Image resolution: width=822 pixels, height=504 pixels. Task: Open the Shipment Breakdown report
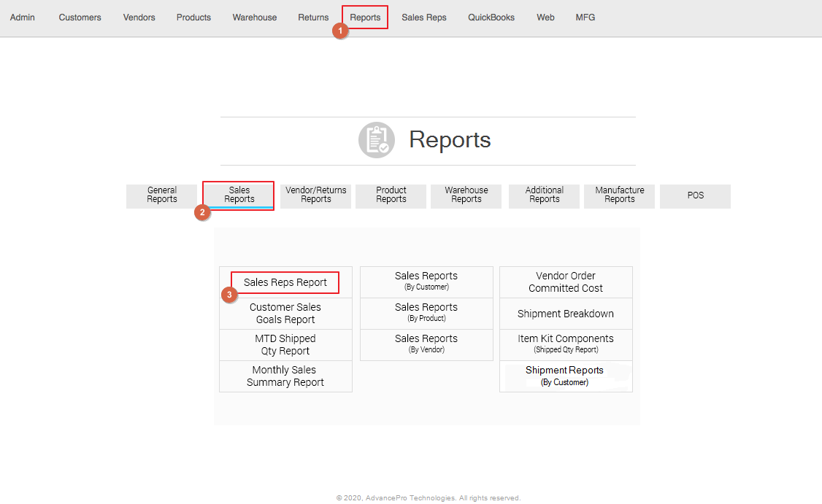tap(566, 314)
